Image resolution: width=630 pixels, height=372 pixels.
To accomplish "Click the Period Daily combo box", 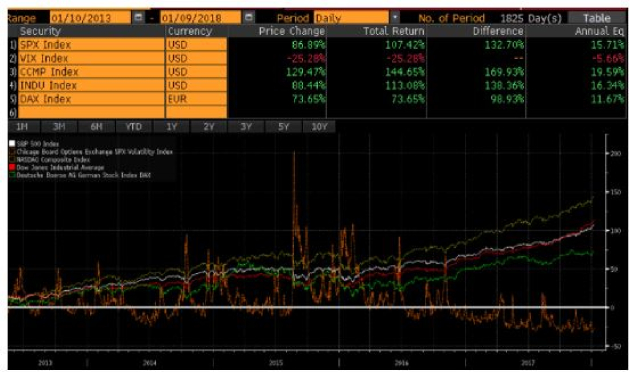I will point(352,18).
